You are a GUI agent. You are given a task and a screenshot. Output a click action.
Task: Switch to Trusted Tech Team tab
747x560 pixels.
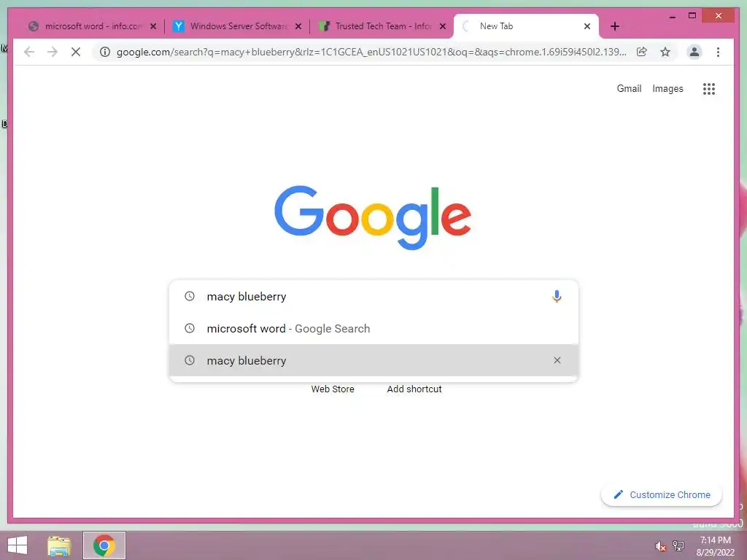[382, 26]
